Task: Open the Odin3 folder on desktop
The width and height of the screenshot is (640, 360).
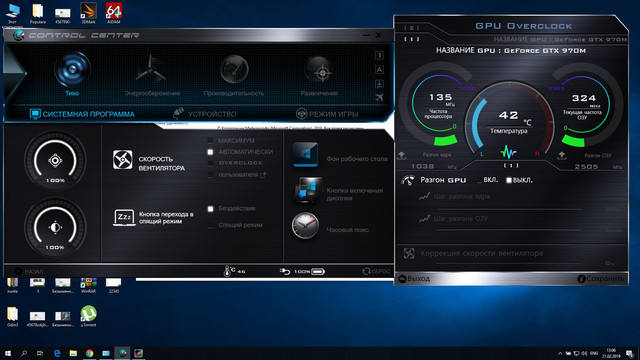Action: click(12, 317)
